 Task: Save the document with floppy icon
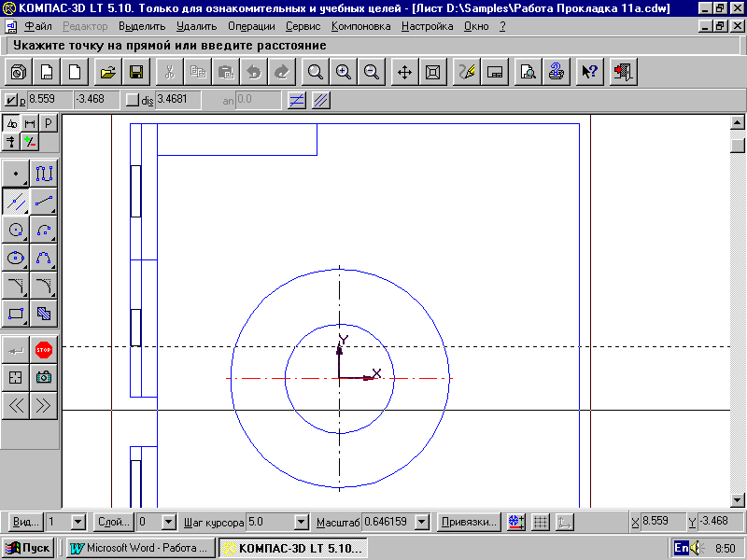tap(136, 72)
